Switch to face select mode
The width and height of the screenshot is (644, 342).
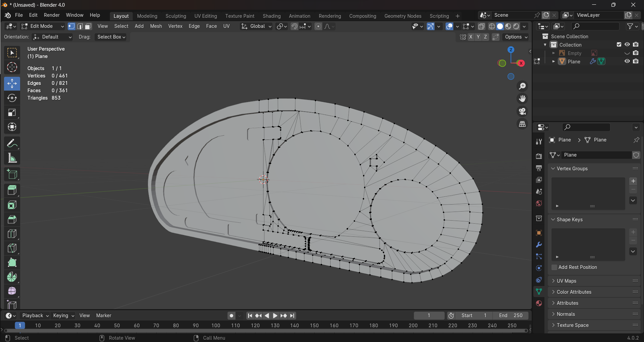(x=88, y=26)
